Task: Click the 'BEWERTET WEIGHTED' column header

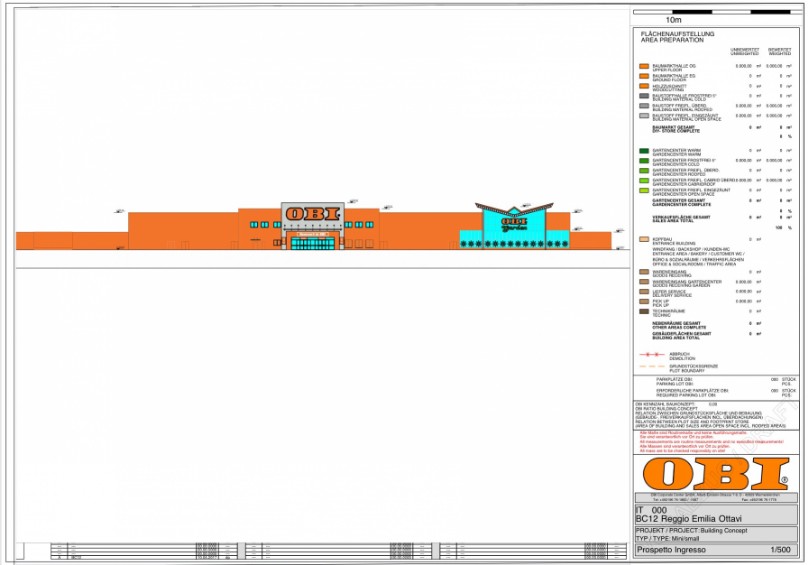Action: pos(780,52)
